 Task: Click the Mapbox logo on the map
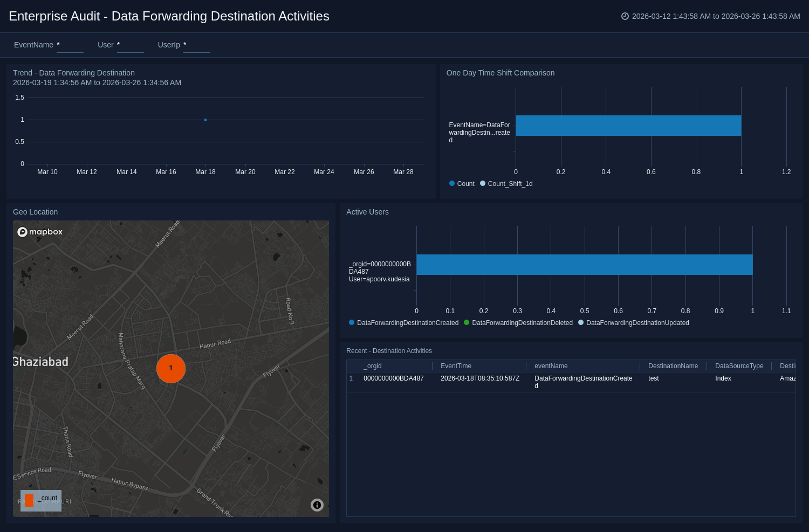tap(40, 232)
